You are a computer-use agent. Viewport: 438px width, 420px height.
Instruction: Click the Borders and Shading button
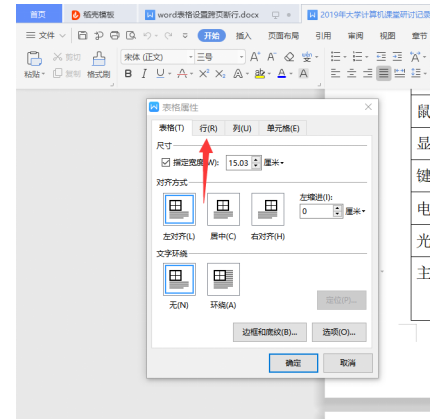(x=270, y=332)
